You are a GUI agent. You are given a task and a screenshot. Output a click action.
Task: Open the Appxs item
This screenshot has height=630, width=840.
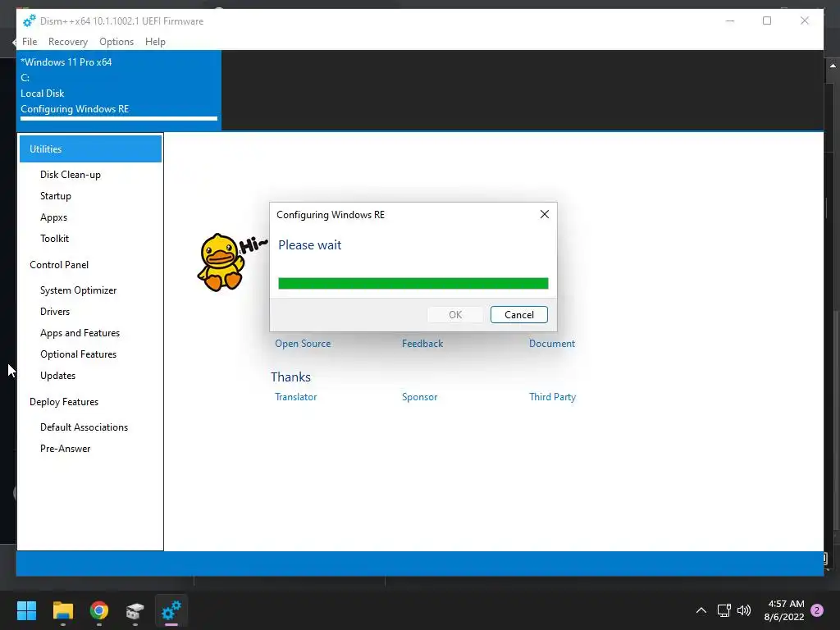click(53, 217)
